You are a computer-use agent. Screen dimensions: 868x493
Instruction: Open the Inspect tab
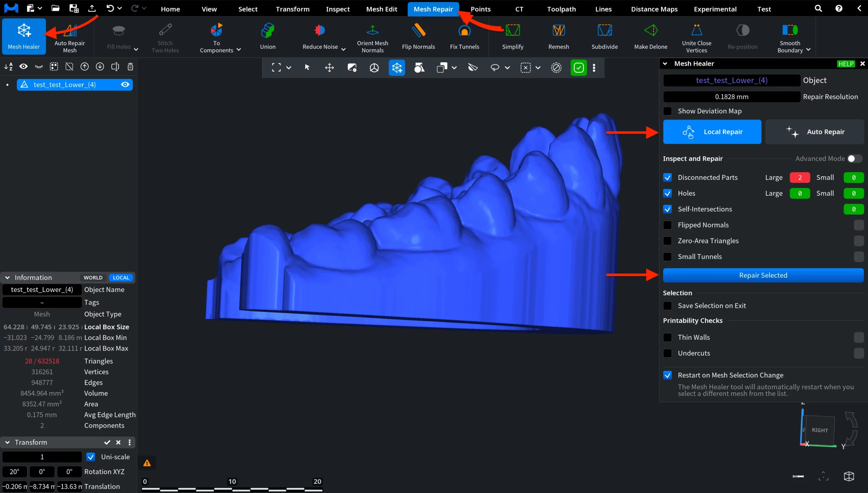338,9
